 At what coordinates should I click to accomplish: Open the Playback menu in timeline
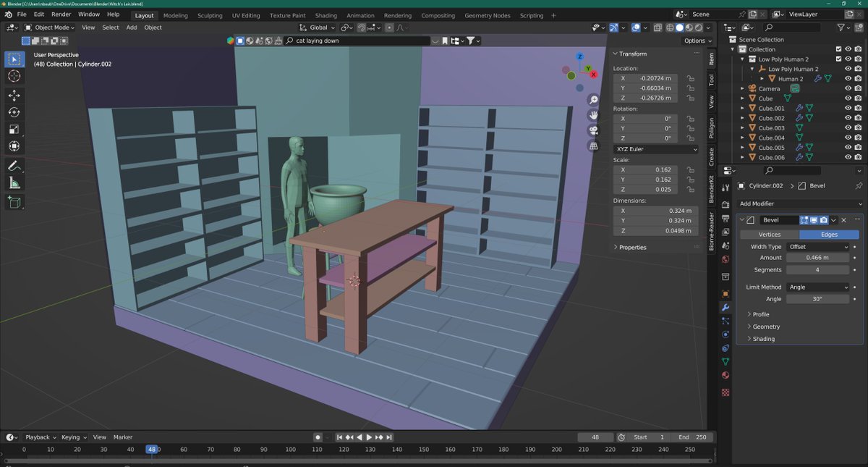pos(40,437)
